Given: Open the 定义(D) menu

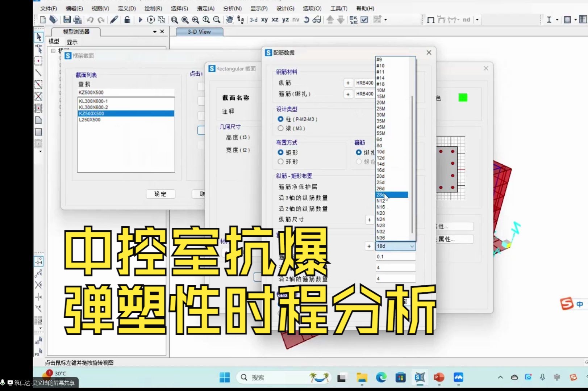Looking at the screenshot, I should click(127, 8).
